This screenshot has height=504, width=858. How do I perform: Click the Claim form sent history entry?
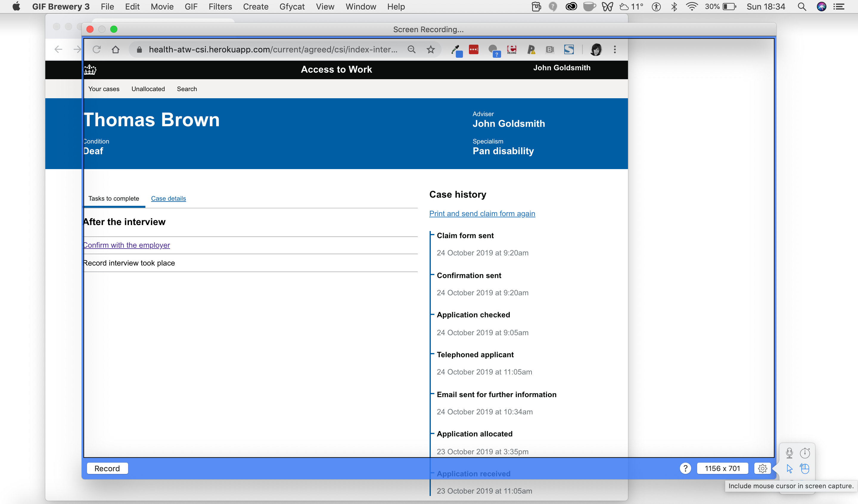[x=465, y=235]
